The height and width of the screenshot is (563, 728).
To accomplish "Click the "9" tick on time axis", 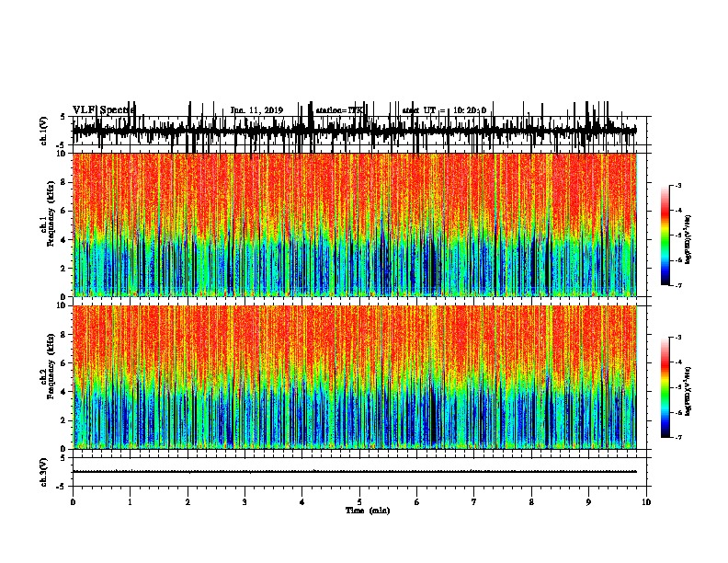I will (588, 502).
